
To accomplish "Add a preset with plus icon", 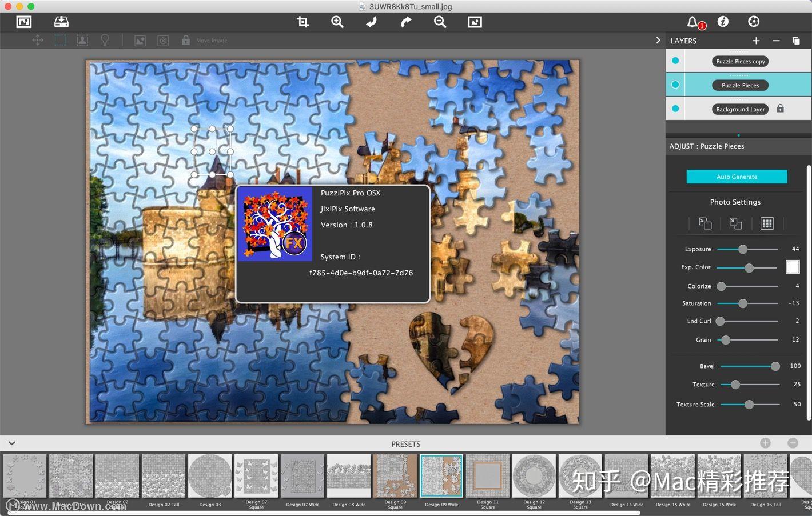I will pos(765,443).
